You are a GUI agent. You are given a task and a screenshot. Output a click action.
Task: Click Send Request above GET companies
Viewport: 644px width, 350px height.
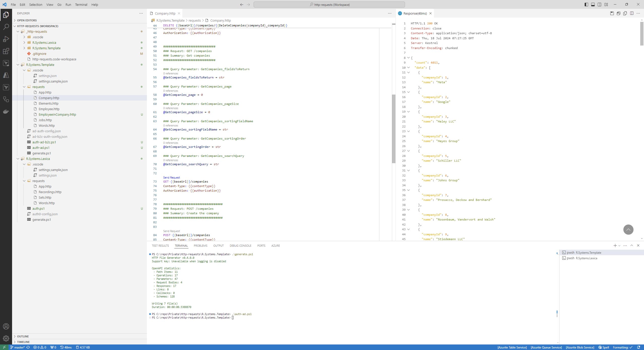click(x=171, y=178)
